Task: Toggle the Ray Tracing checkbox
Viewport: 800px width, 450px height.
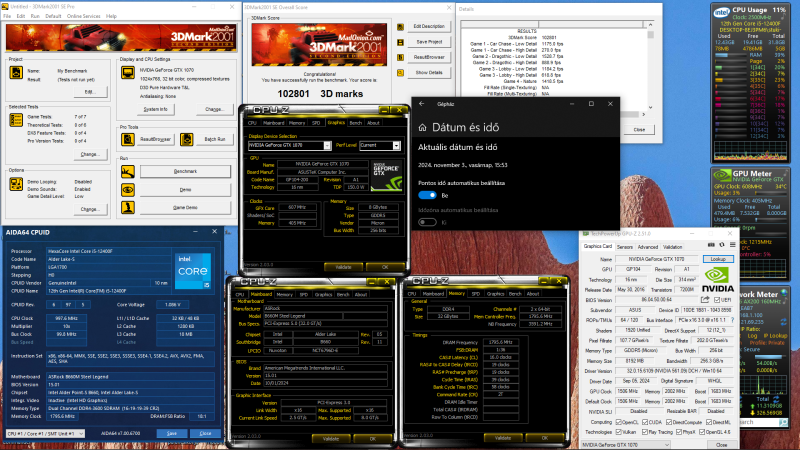Action: 645,432
